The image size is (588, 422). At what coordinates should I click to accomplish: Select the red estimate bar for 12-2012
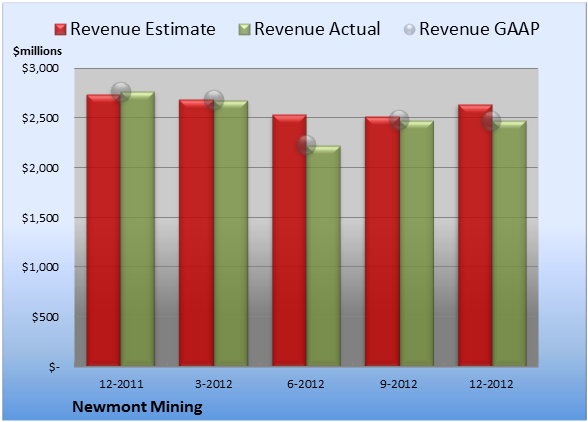(x=475, y=235)
